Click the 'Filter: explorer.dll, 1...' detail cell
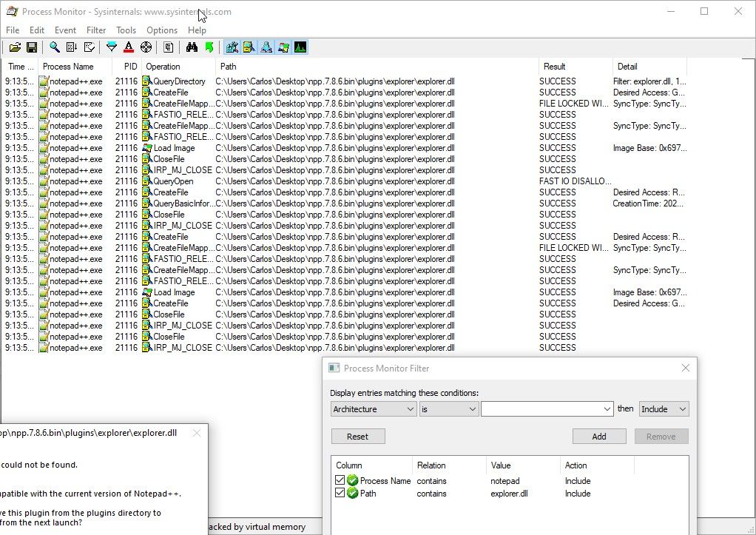The height and width of the screenshot is (535, 756). [649, 81]
